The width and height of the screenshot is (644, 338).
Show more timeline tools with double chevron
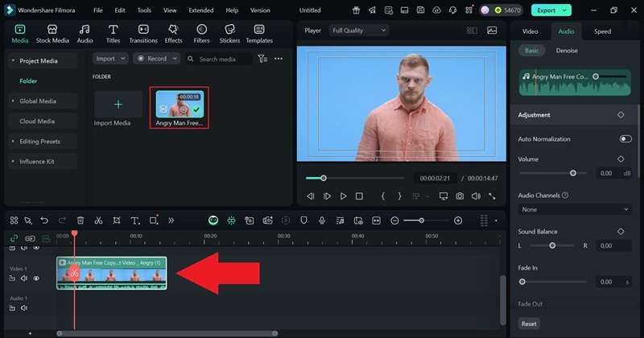tap(171, 221)
